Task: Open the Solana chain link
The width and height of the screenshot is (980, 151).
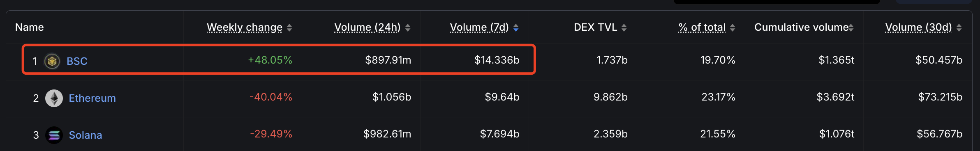Action: [86, 135]
